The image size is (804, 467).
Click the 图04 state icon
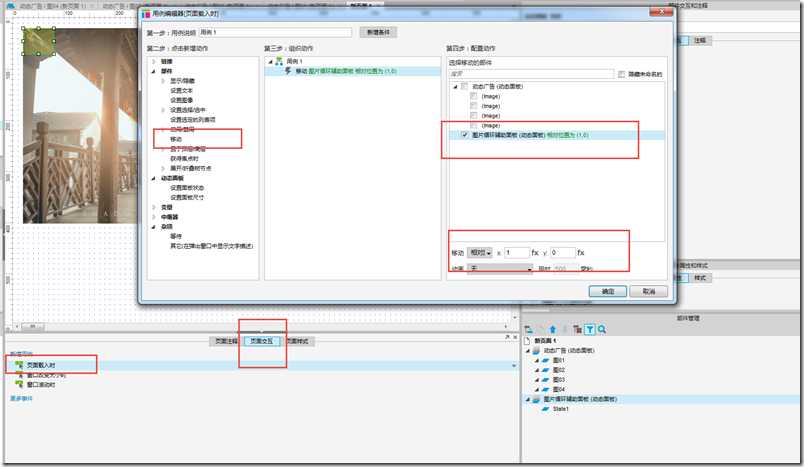(546, 390)
